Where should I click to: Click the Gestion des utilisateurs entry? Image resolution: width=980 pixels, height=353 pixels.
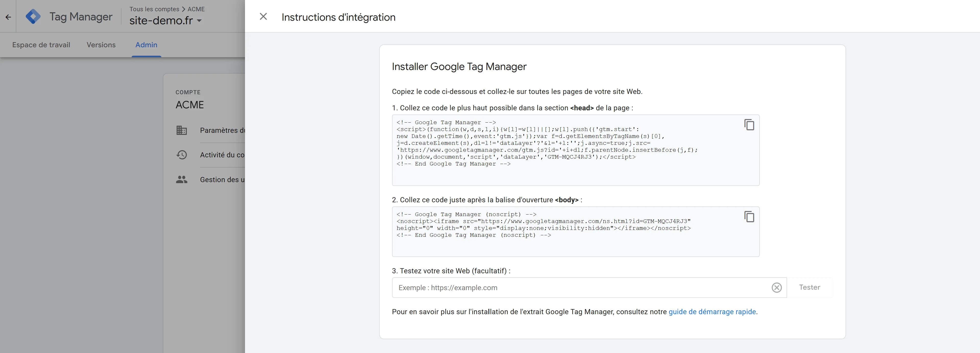coord(223,179)
